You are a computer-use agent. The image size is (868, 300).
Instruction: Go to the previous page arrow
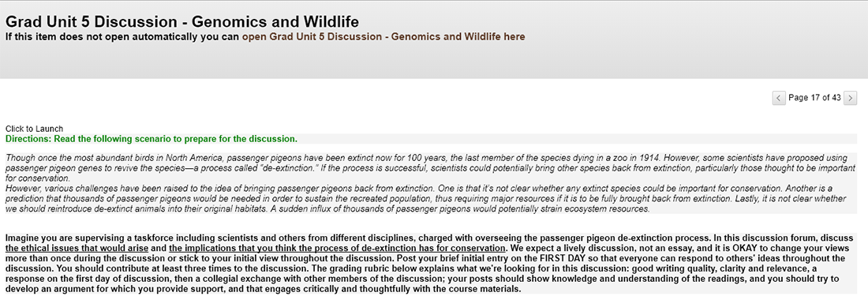click(x=779, y=98)
